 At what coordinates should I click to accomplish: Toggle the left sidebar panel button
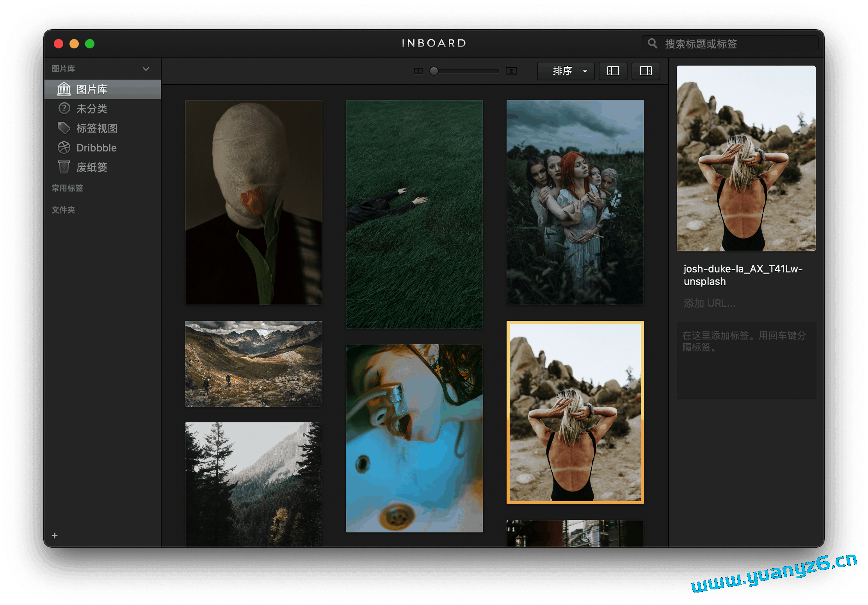coord(613,71)
